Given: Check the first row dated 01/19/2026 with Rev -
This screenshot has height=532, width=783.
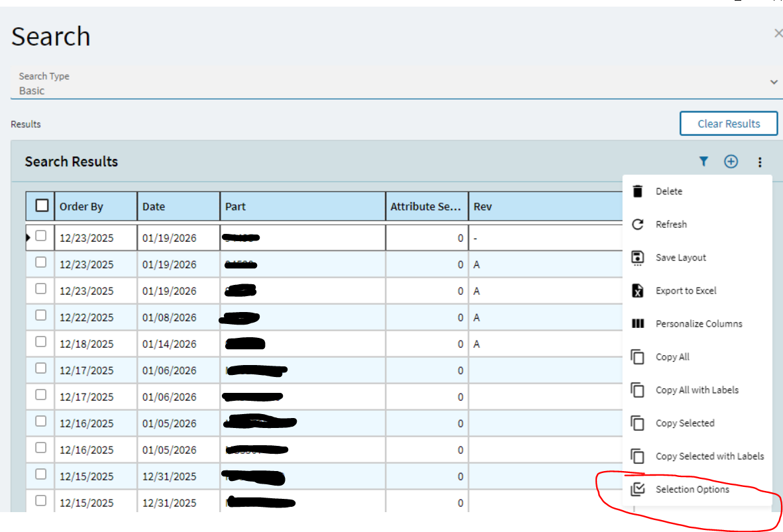Looking at the screenshot, I should coord(41,236).
